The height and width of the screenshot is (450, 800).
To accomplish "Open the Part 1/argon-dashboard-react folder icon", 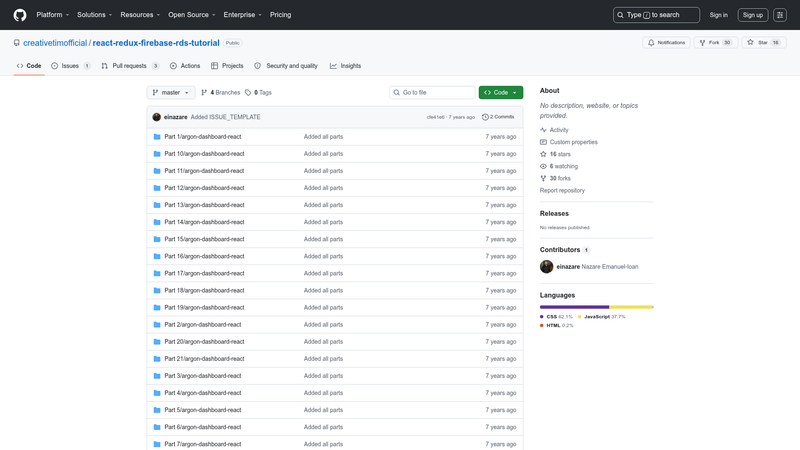I will (x=157, y=137).
